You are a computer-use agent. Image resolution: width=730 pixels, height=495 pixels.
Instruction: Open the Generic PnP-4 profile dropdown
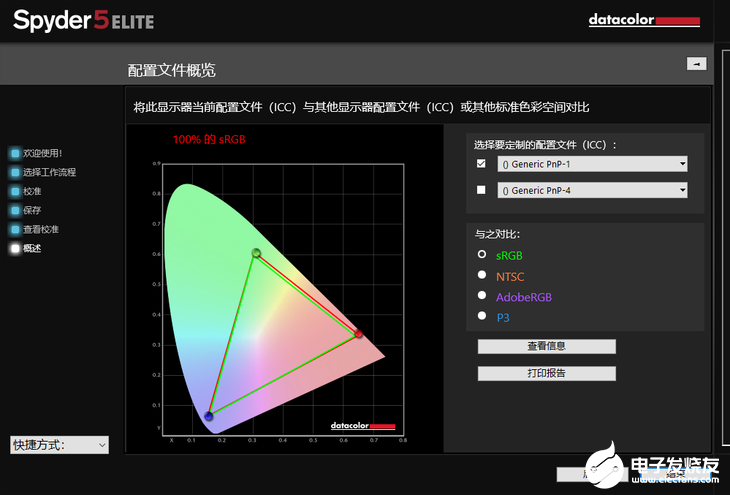click(x=592, y=190)
